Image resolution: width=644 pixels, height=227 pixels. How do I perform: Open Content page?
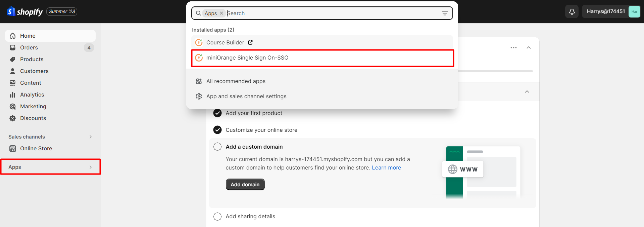50,83
